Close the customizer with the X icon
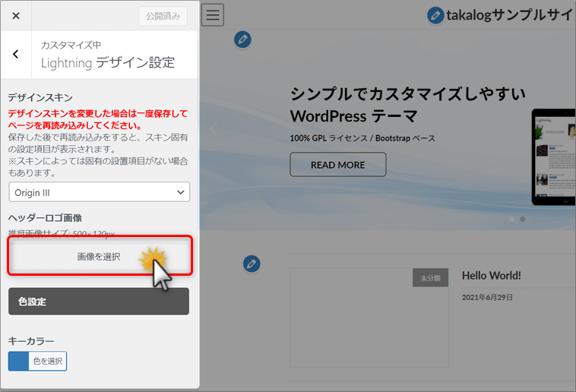 tap(16, 16)
